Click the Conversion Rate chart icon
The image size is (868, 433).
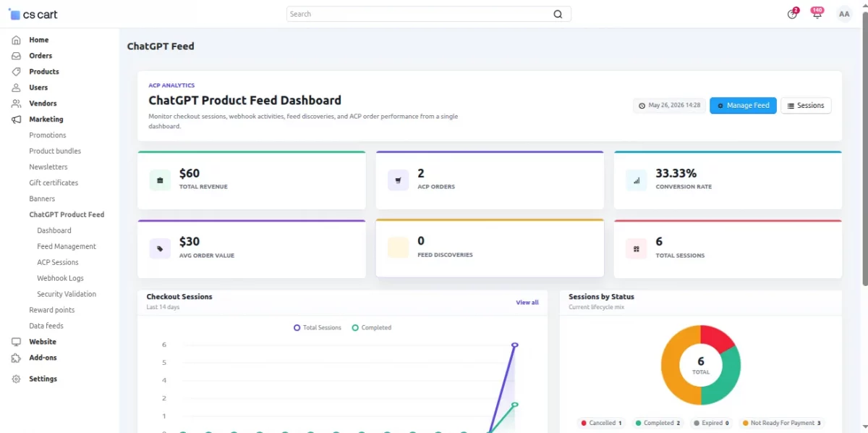pos(637,180)
